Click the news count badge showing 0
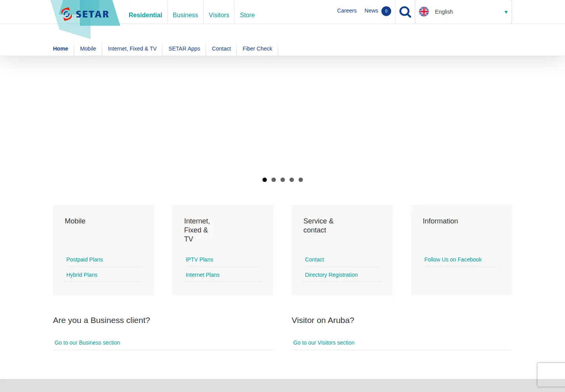565x392 pixels. (386, 11)
